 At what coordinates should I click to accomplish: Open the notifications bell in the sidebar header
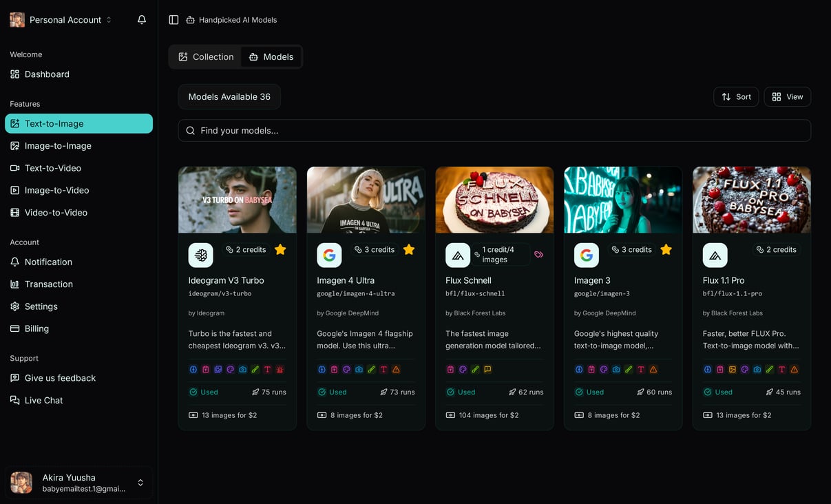point(142,20)
